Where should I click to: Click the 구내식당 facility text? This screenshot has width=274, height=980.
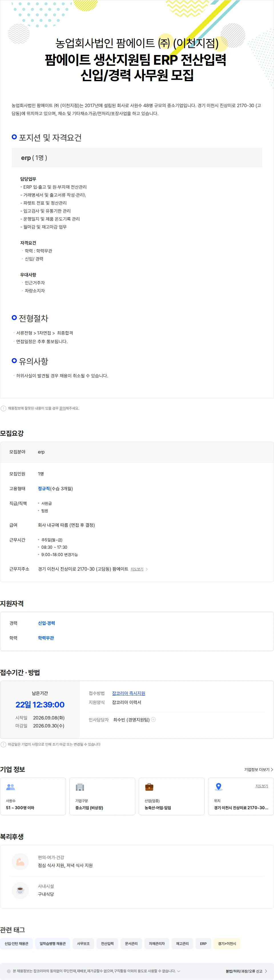46,894
